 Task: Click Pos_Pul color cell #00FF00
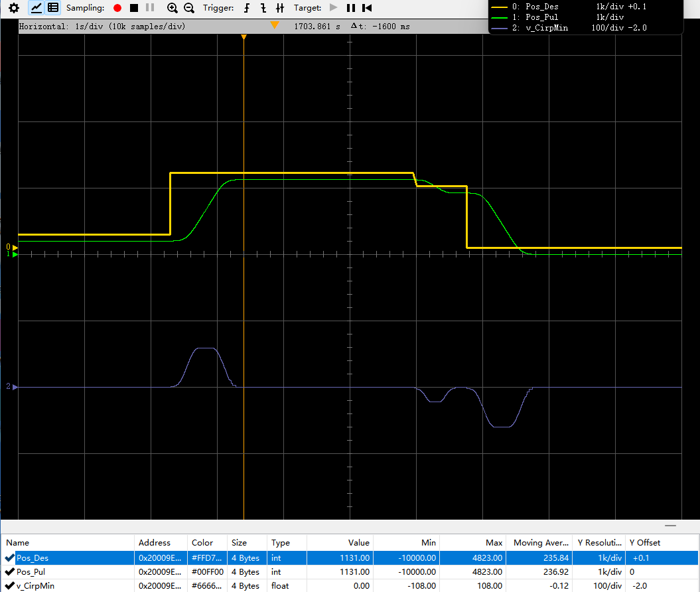(207, 571)
